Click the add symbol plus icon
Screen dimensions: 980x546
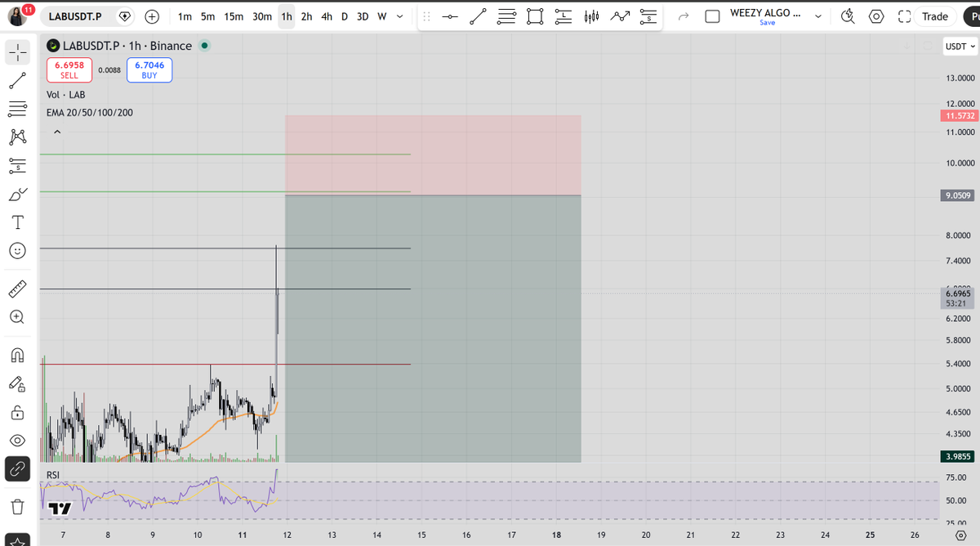(x=152, y=16)
